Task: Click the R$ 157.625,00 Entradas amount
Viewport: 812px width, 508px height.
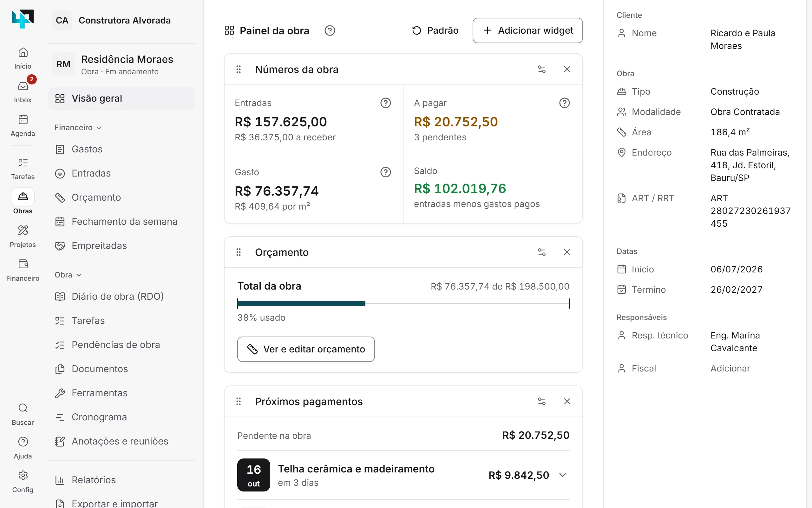Action: click(x=280, y=122)
